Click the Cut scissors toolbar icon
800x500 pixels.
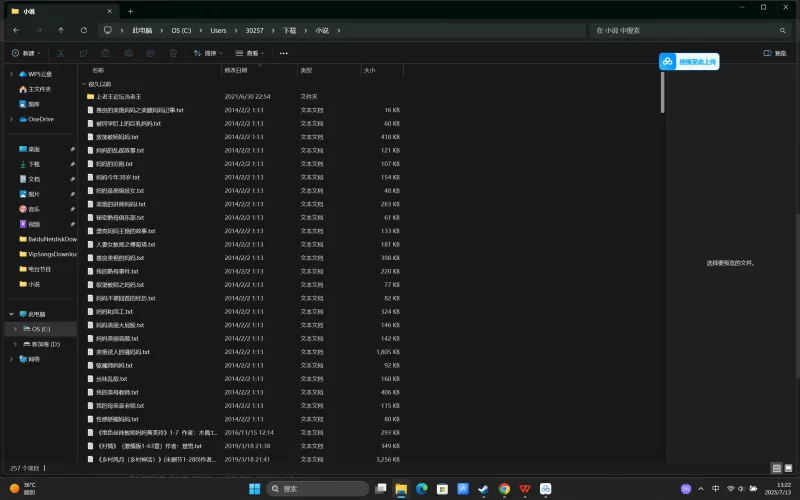coord(61,53)
